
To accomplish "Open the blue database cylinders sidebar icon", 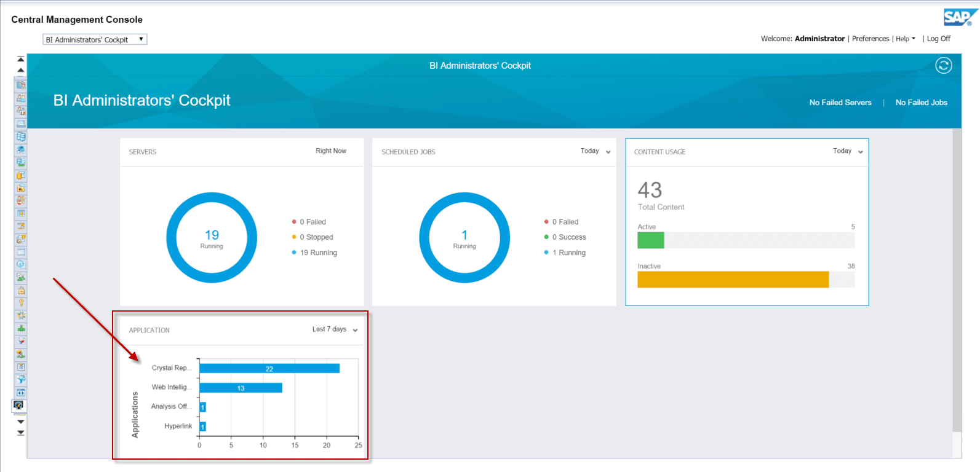I will [21, 136].
